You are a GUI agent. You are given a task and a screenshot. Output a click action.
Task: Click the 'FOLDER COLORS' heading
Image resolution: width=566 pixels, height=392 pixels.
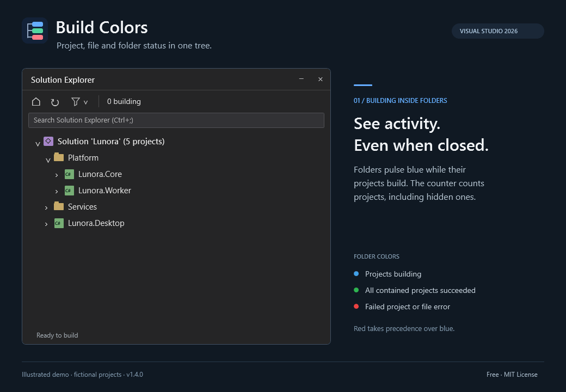[x=377, y=256]
